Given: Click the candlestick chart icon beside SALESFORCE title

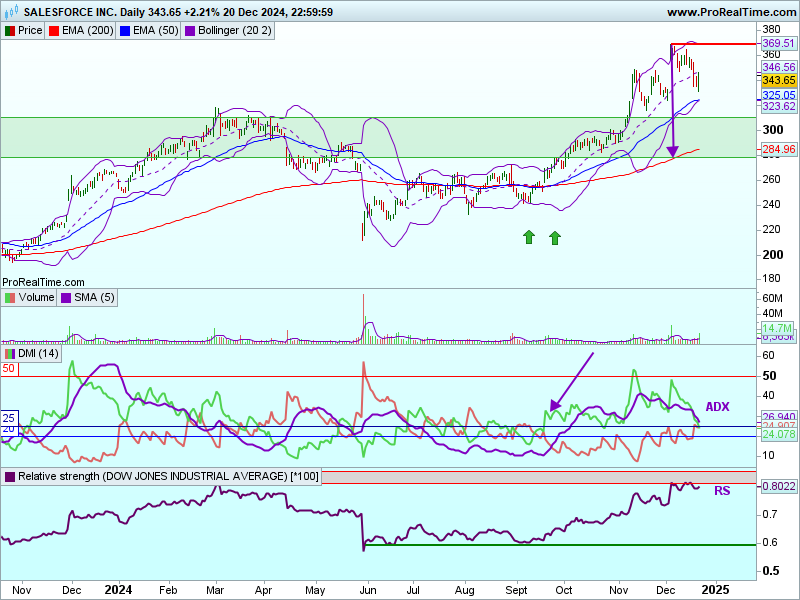Looking at the screenshot, I should pyautogui.click(x=12, y=12).
